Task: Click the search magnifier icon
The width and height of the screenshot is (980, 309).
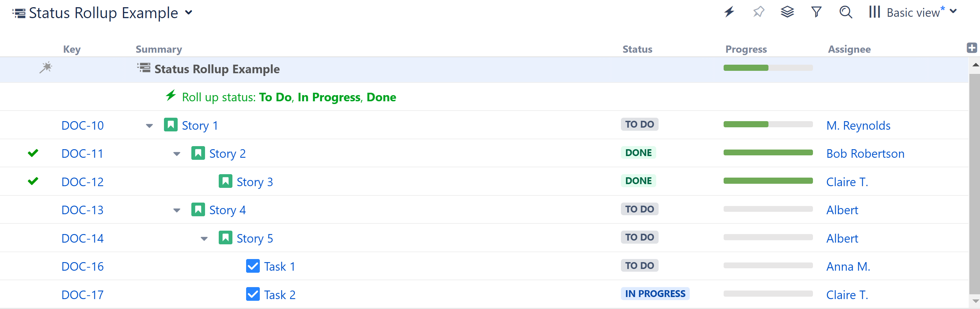Action: point(845,12)
